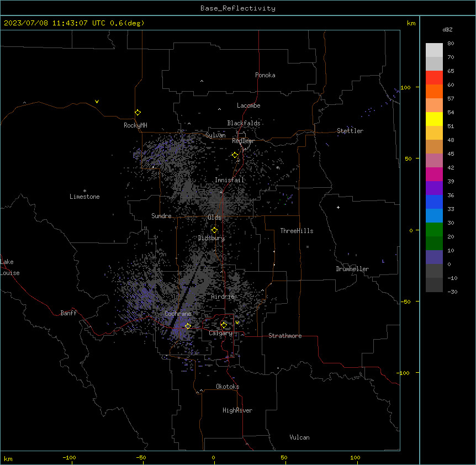
Task: Click the Drumheller label
Action: (x=352, y=269)
